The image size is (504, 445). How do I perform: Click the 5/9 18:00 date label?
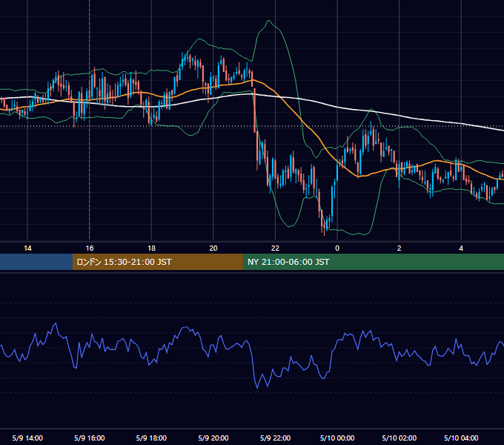pos(151,438)
